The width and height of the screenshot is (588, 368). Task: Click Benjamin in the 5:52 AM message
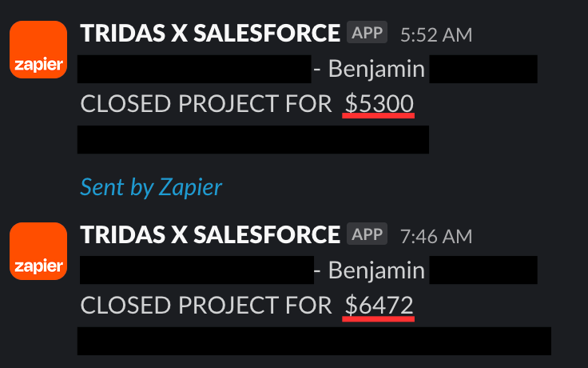point(376,70)
